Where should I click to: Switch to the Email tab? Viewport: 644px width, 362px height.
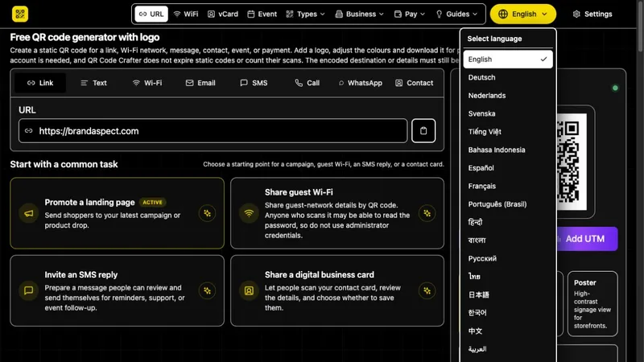point(200,83)
